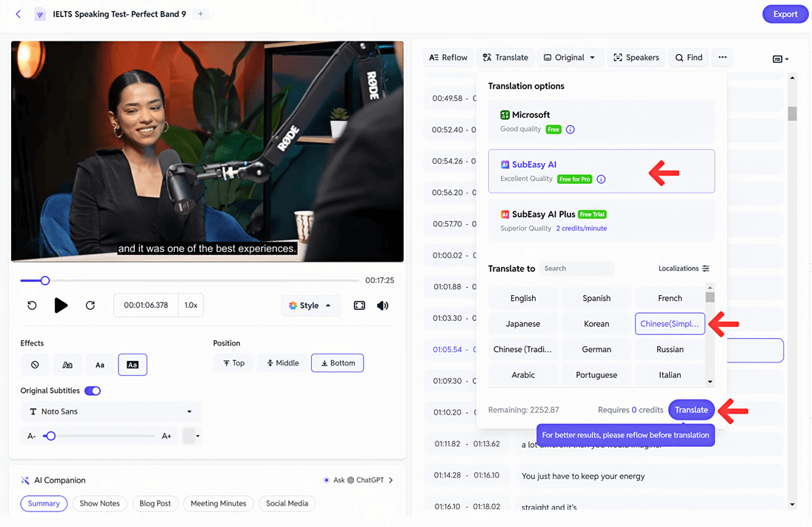Choose English as target language
The width and height of the screenshot is (812, 527).
click(x=523, y=299)
